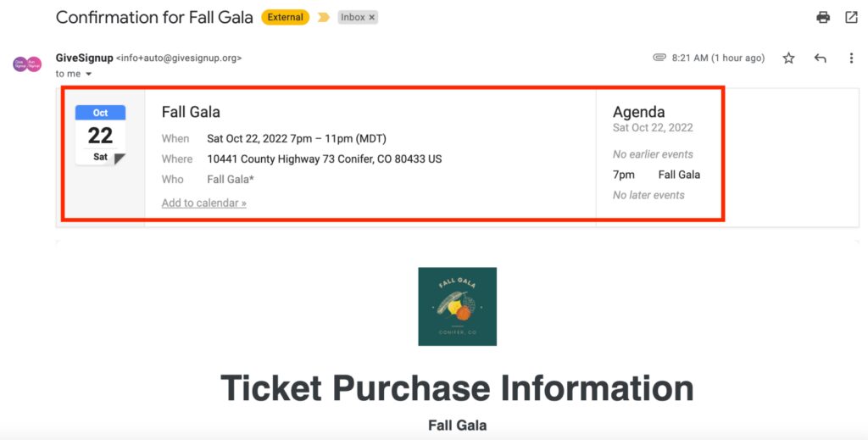Print this email with the printer icon

(823, 17)
